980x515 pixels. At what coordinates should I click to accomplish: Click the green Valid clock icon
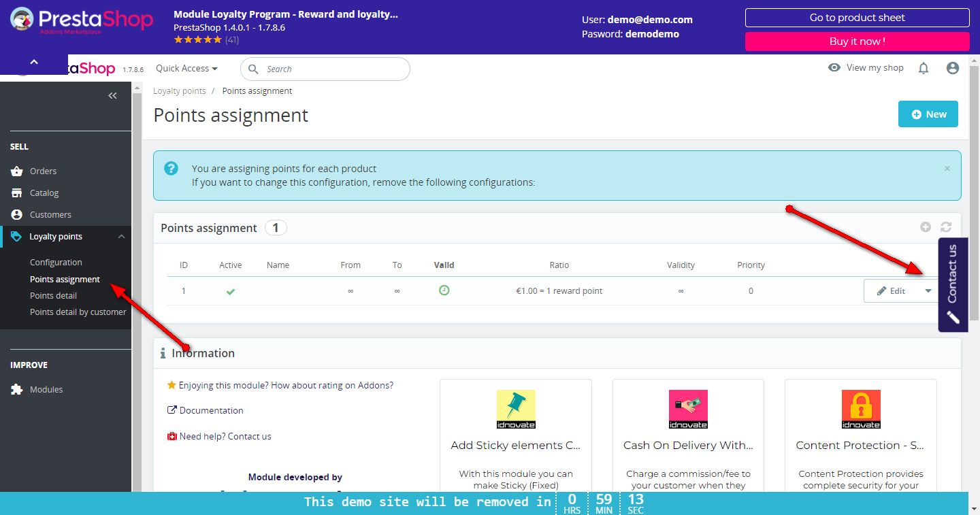[x=444, y=290]
